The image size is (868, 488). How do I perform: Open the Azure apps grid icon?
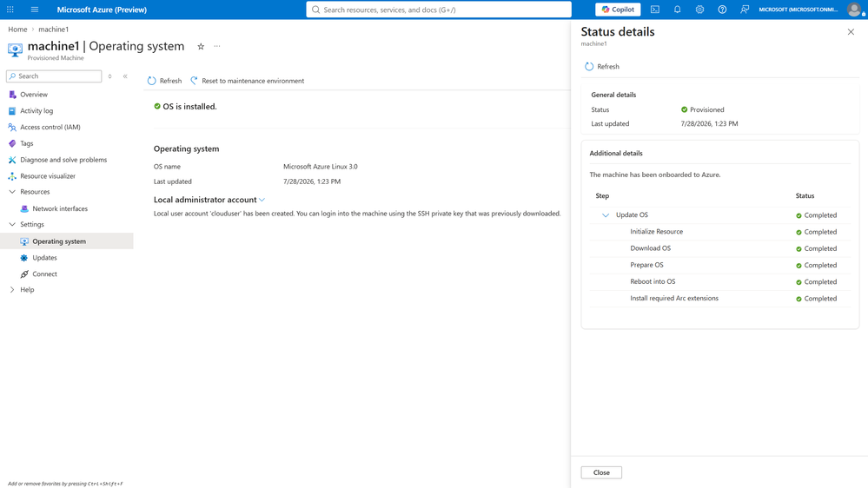coord(10,10)
